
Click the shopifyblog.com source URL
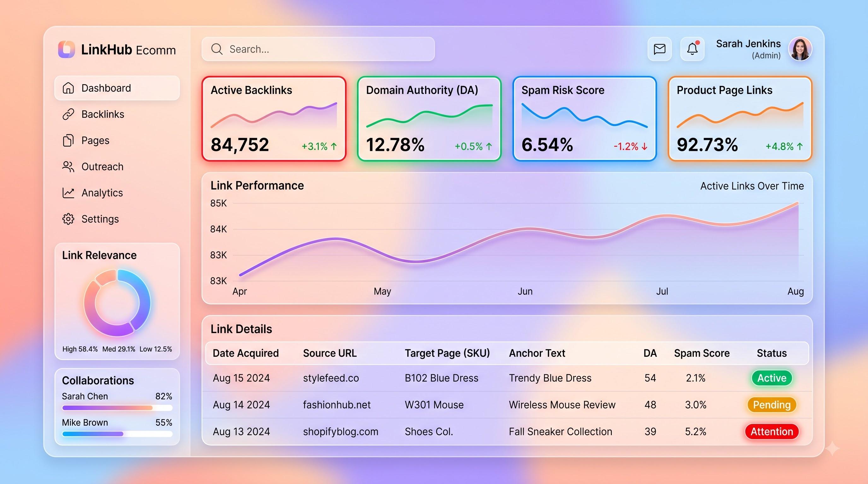click(340, 431)
